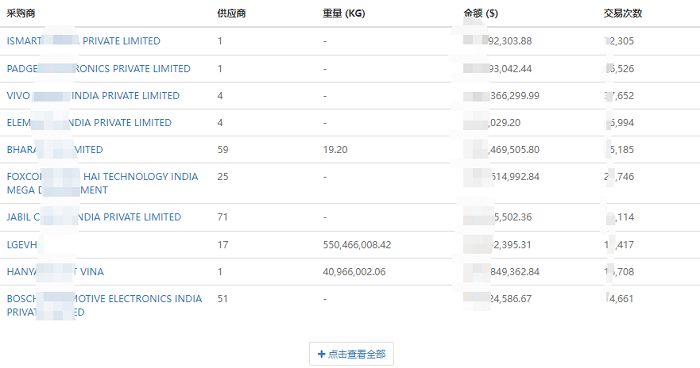Click the plus icon in 点击查看全部 button
Image resolution: width=700 pixels, height=368 pixels.
click(x=321, y=354)
